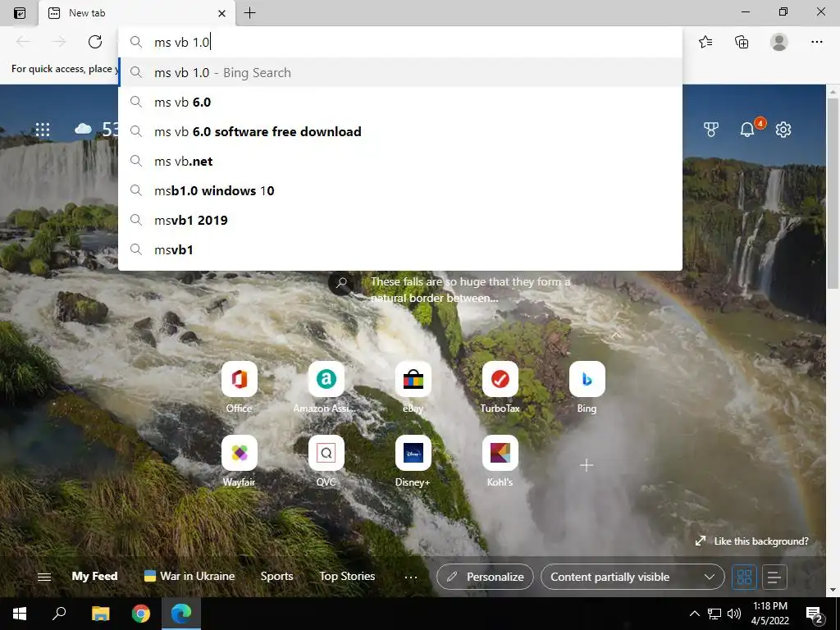Open the TurboTax quick link tile
This screenshot has width=840, height=630.
pyautogui.click(x=500, y=379)
